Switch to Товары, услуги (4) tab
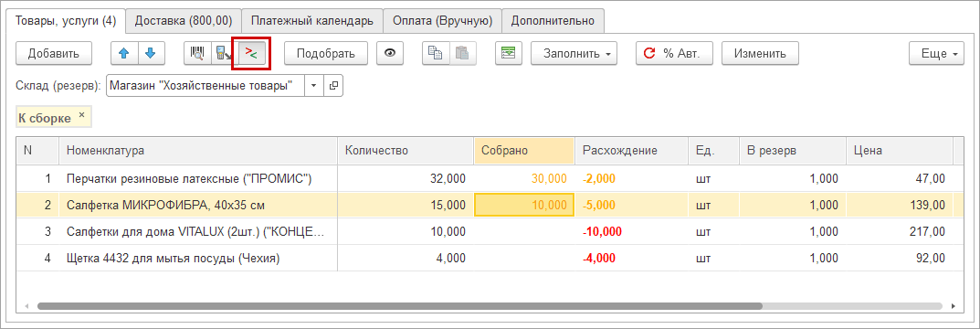 coord(66,21)
